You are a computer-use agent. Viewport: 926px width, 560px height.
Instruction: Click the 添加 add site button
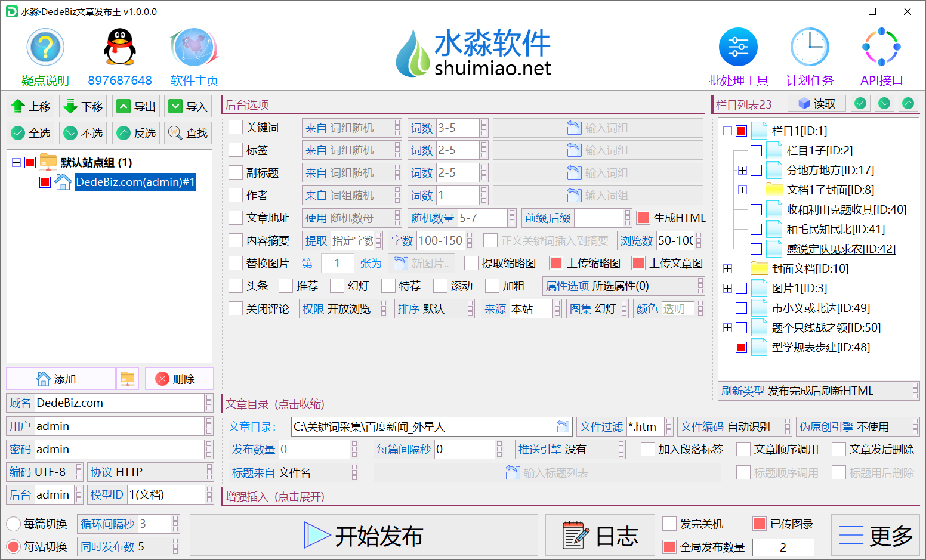61,379
